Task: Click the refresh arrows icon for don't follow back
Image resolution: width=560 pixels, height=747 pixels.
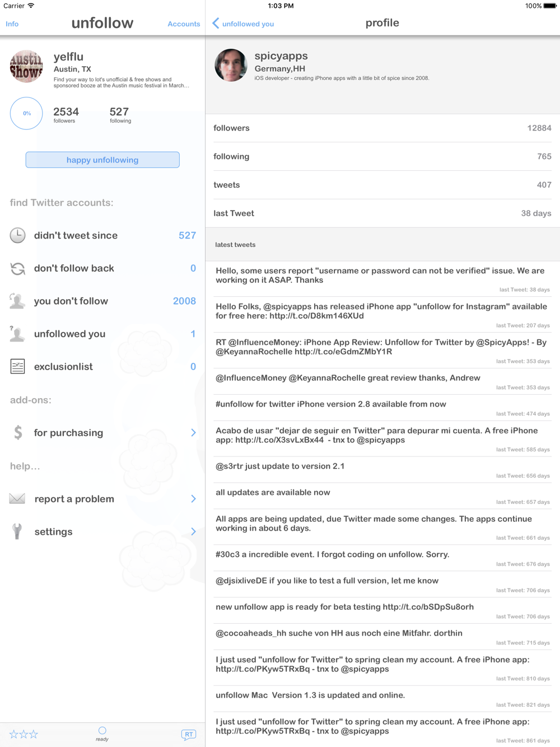Action: tap(18, 268)
